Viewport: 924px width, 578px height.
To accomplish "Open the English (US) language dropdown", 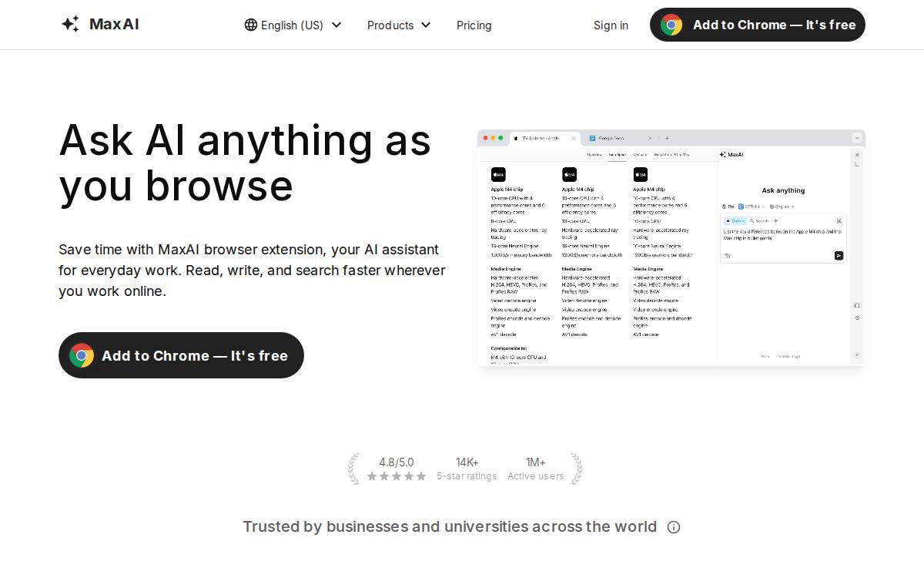I will (293, 25).
